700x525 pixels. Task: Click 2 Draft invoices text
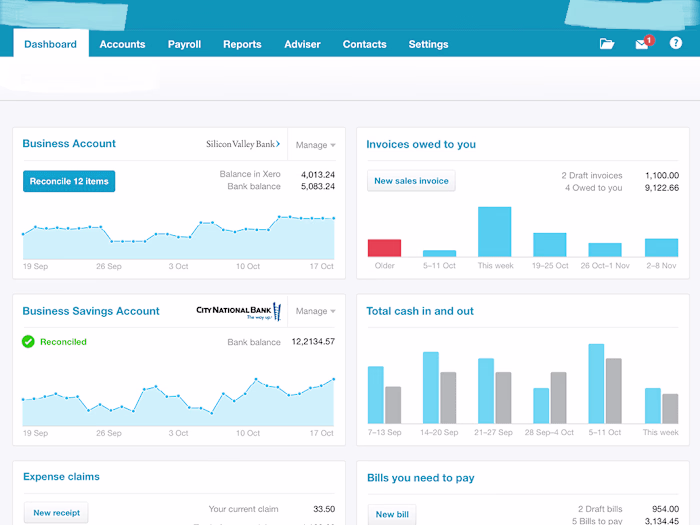592,175
